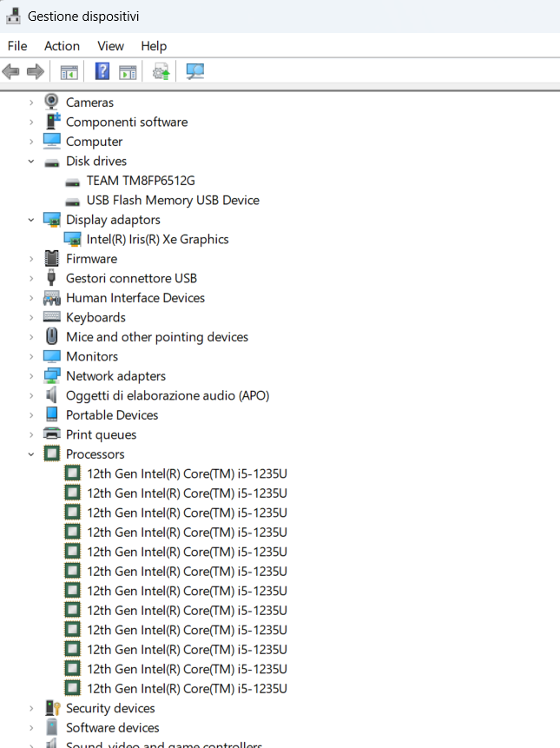Open the Action menu
This screenshot has width=560, height=748.
(62, 46)
